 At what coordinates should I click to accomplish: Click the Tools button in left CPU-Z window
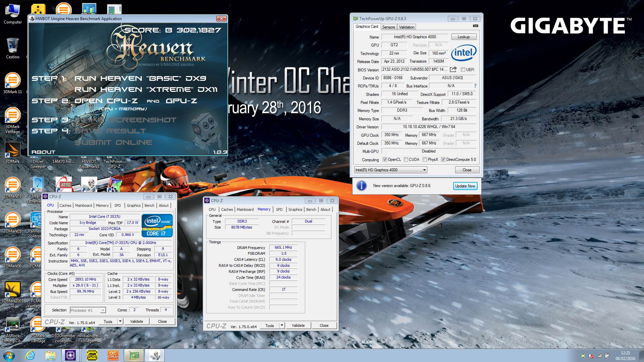click(108, 321)
